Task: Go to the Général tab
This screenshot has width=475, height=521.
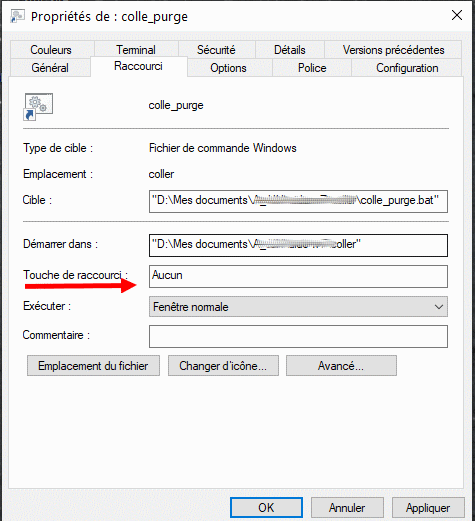Action: (x=50, y=68)
